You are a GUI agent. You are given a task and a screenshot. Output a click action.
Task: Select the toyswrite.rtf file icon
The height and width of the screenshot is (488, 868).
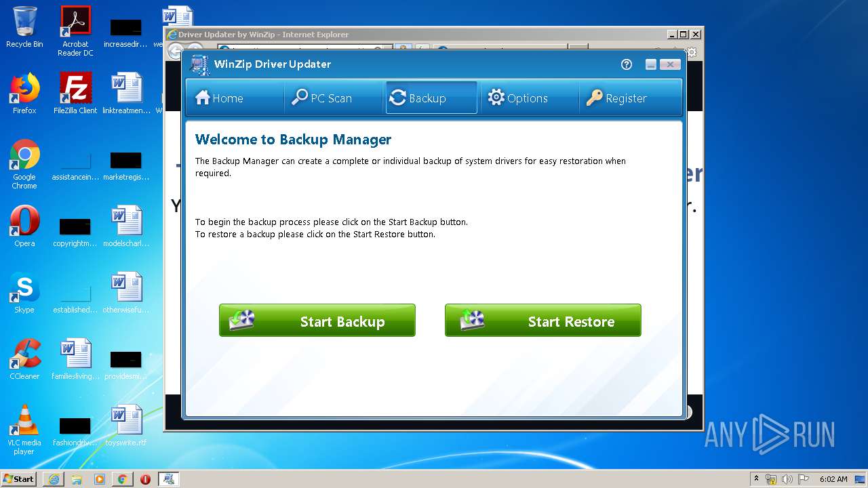(x=126, y=426)
